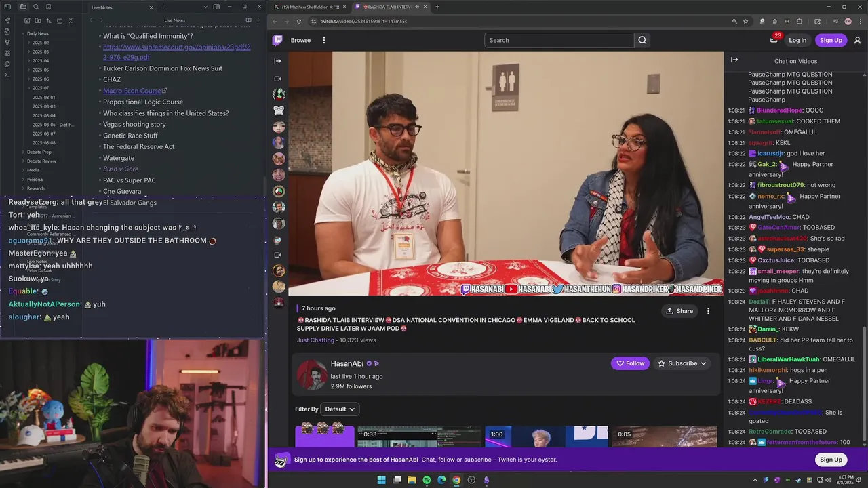Open HasanAbi profile avatar
The image size is (868, 488).
pyautogui.click(x=312, y=375)
